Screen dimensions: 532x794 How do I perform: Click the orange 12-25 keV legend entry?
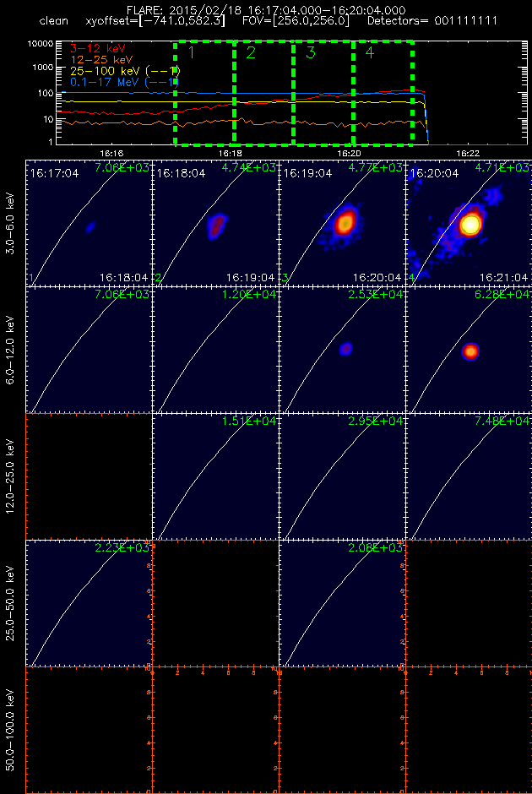pos(100,59)
